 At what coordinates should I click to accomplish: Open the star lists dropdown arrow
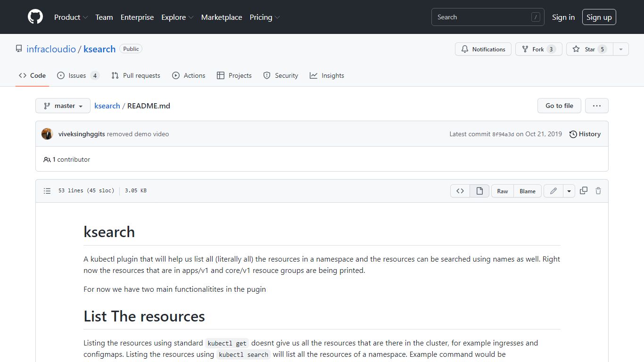click(621, 49)
